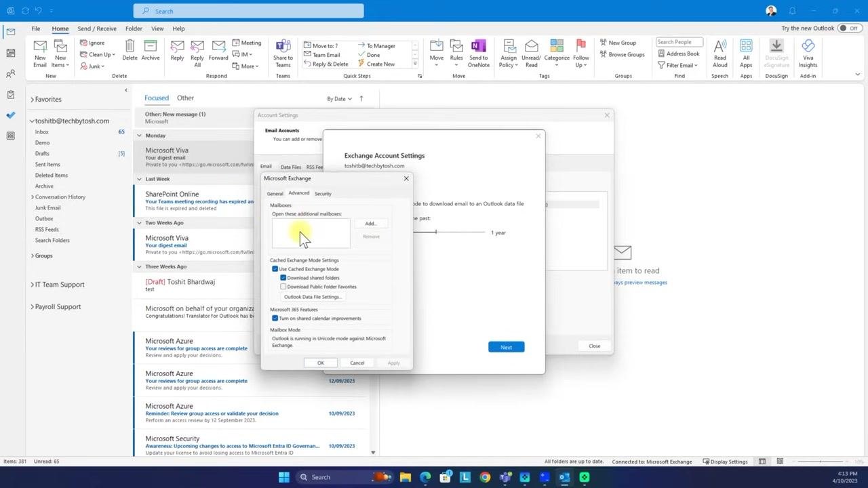Expand the Payroll Support mailbox
The height and width of the screenshot is (488, 868).
[32, 307]
